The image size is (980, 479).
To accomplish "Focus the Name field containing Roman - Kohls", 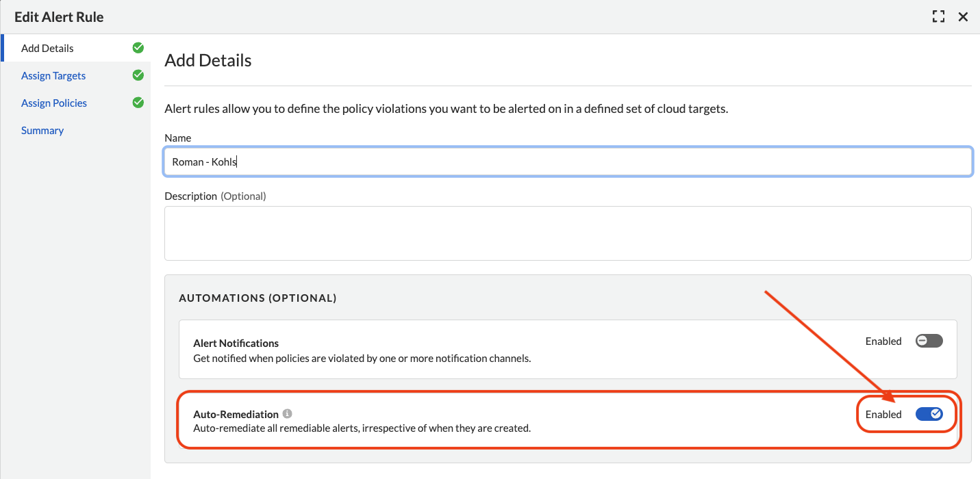I will [568, 162].
